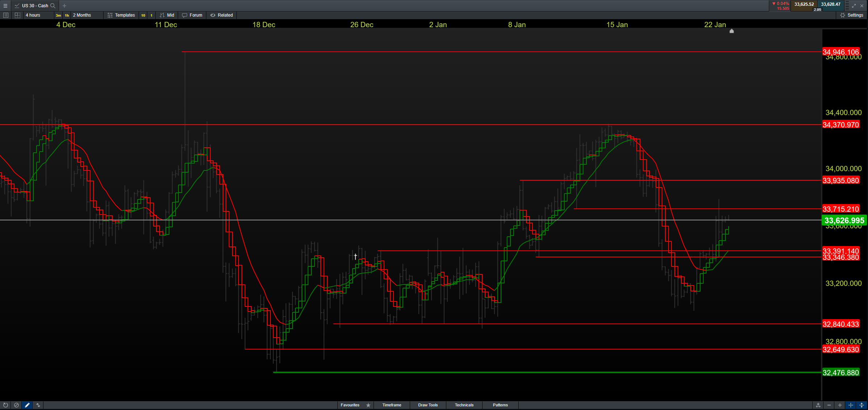Toggle the Mid price type button
Screen dimensions: 868x410
[x=167, y=15]
